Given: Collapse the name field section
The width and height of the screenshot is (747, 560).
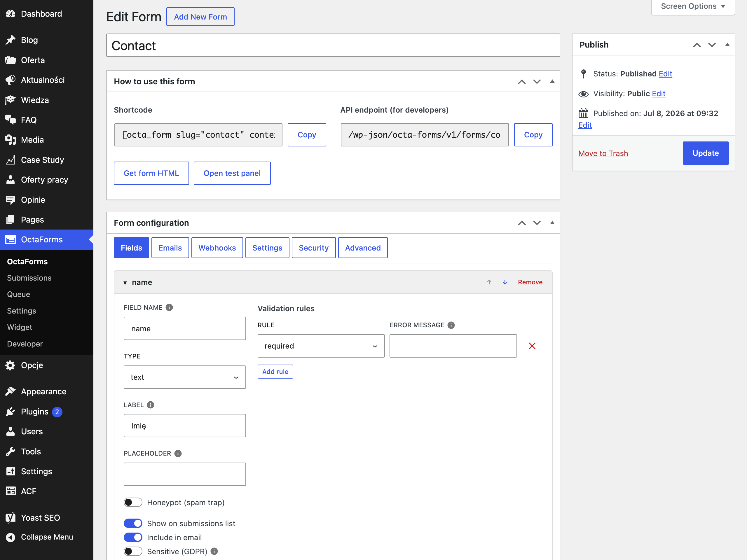Looking at the screenshot, I should coord(125,283).
